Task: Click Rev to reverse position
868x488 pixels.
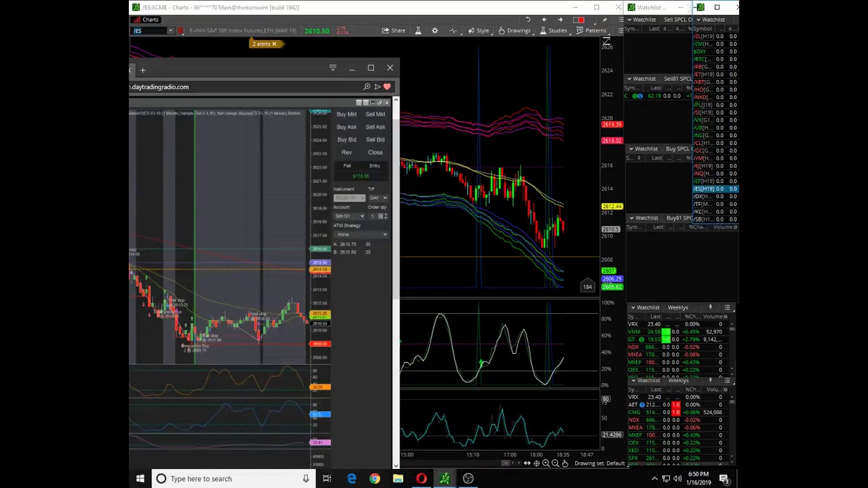Action: coord(347,152)
